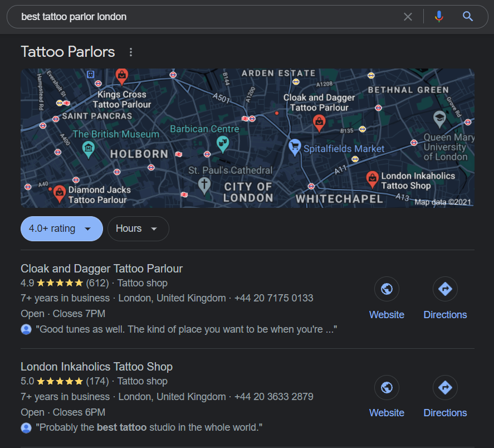This screenshot has height=448, width=494.
Task: Click Cloak and Dagger Tattoo Parlour map label
Action: click(319, 103)
